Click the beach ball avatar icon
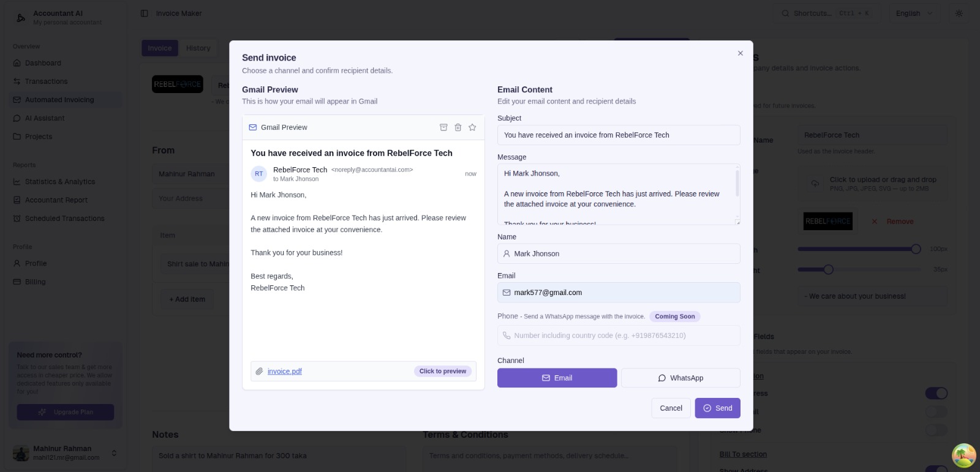This screenshot has width=980, height=472. tap(963, 455)
